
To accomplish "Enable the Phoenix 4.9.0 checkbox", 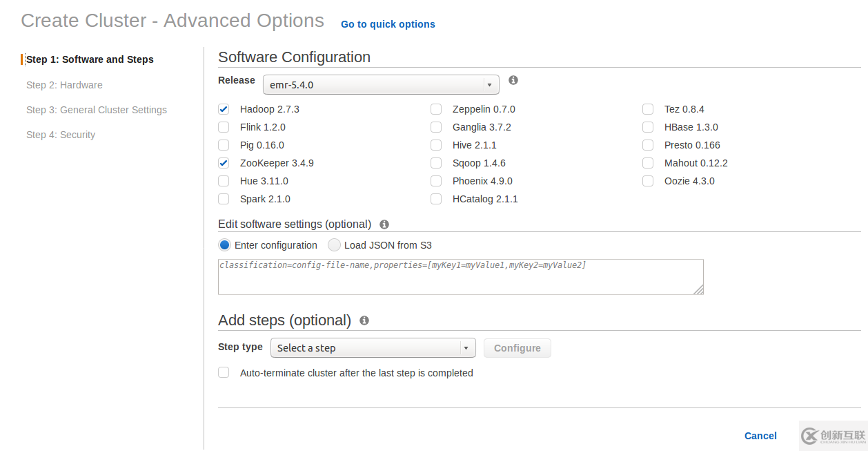I will [x=436, y=181].
